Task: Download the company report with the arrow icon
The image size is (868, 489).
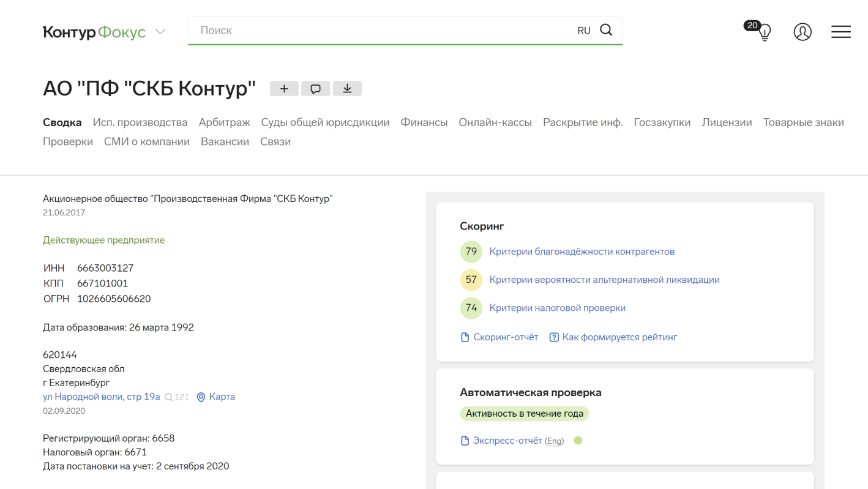Action: 347,89
